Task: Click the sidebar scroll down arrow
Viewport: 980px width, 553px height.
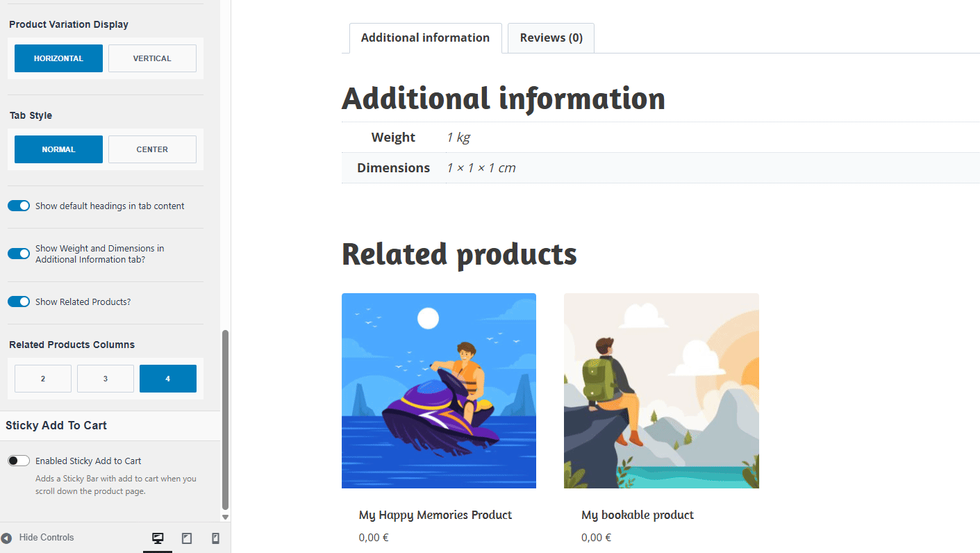Action: point(225,517)
